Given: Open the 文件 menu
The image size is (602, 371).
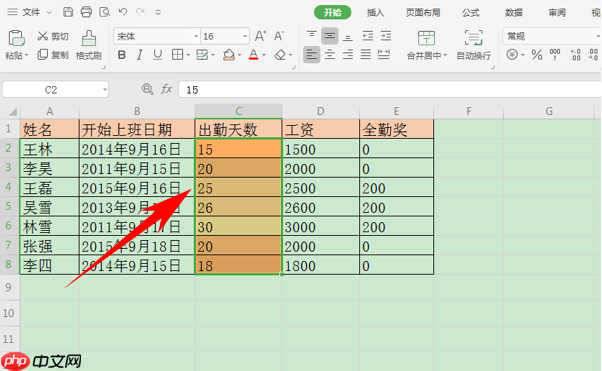Looking at the screenshot, I should [30, 12].
